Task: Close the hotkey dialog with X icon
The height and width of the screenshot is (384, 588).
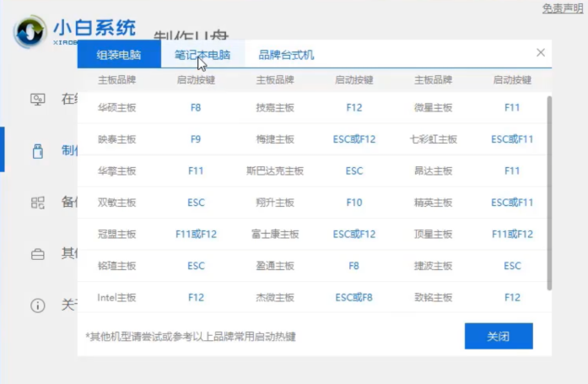Action: 541,52
